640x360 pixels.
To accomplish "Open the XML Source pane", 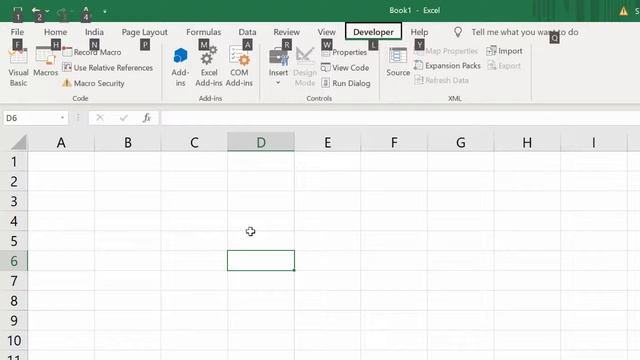I will click(x=398, y=62).
